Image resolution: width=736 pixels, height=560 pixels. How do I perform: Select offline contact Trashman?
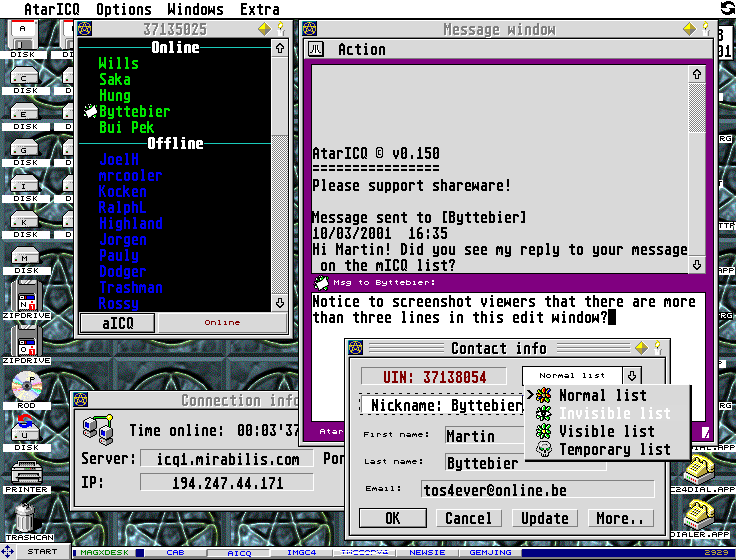click(x=130, y=287)
